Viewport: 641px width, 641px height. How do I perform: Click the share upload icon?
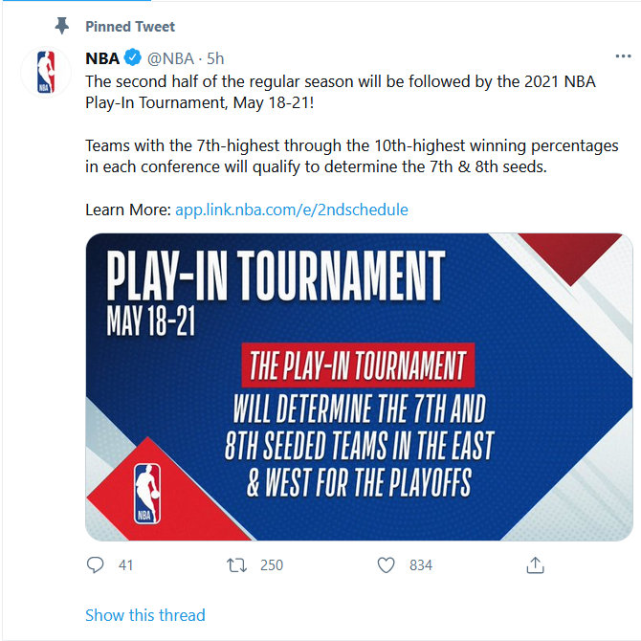tap(534, 565)
